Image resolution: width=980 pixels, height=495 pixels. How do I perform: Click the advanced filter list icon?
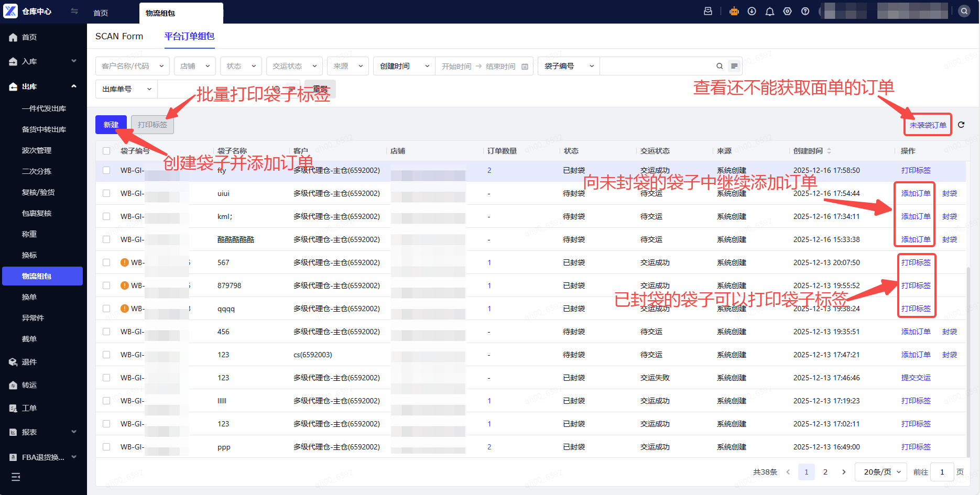pos(734,66)
